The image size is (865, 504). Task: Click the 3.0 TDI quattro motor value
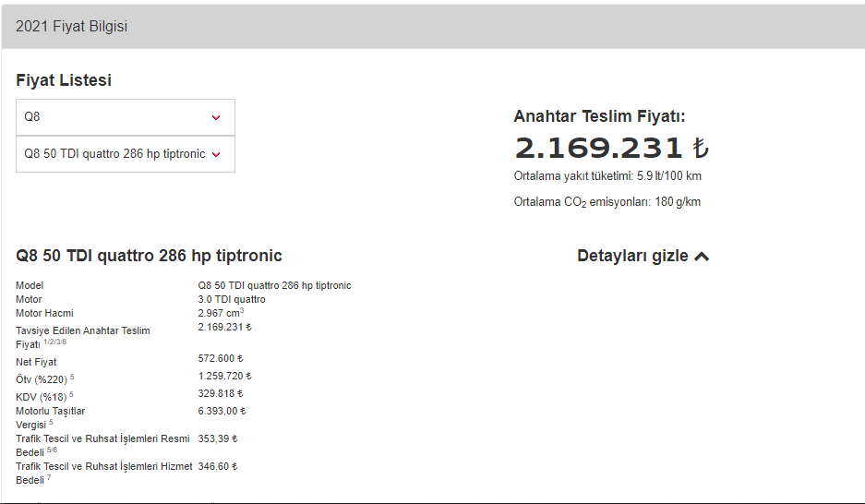pyautogui.click(x=232, y=299)
